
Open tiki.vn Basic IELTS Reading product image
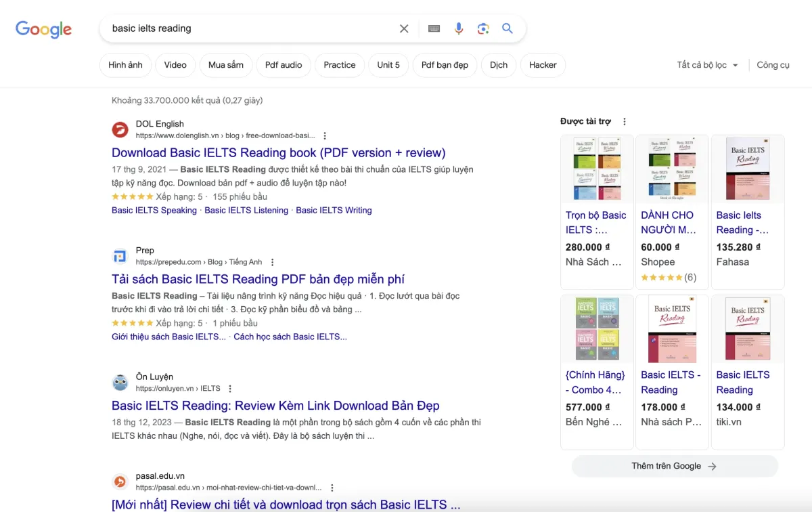[x=748, y=328]
